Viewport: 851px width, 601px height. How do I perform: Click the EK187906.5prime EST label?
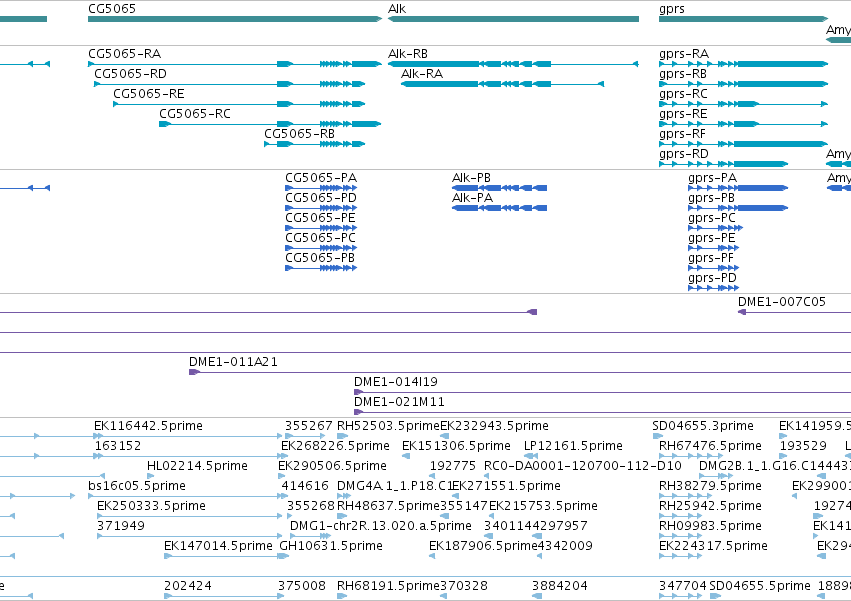coord(483,546)
